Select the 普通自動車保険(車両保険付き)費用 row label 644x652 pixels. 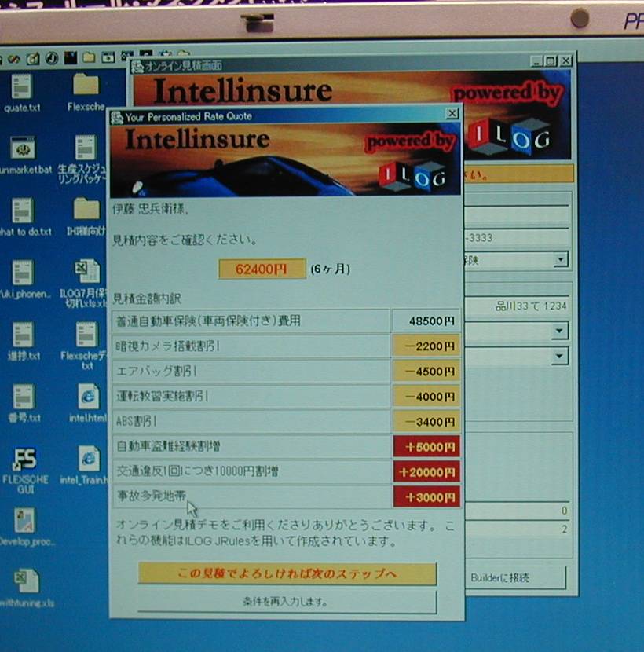(x=208, y=321)
